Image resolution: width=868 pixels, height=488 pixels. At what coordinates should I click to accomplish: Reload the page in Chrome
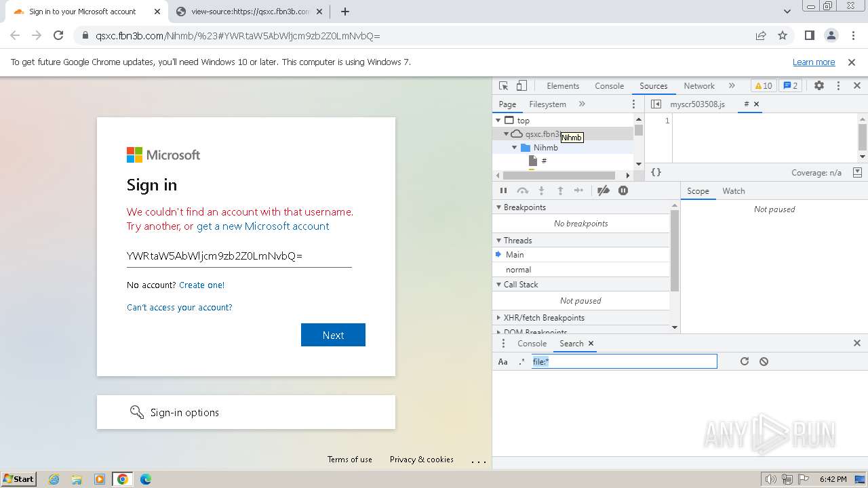58,36
